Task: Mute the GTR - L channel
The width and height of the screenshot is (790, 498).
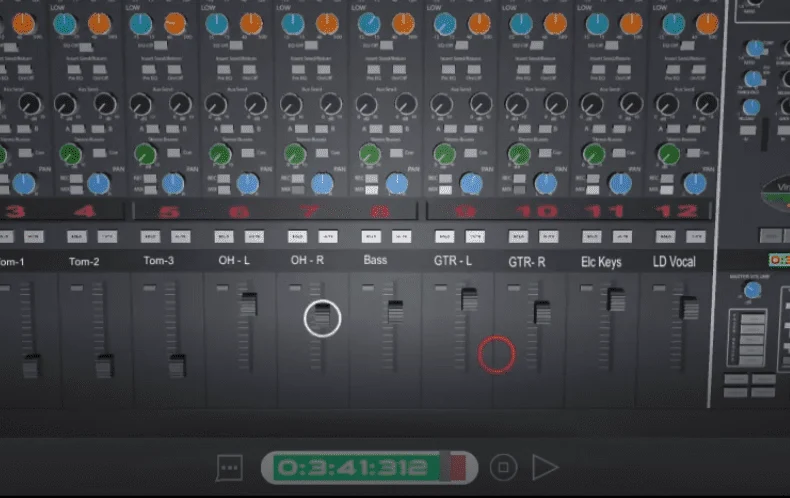Action: click(x=475, y=236)
